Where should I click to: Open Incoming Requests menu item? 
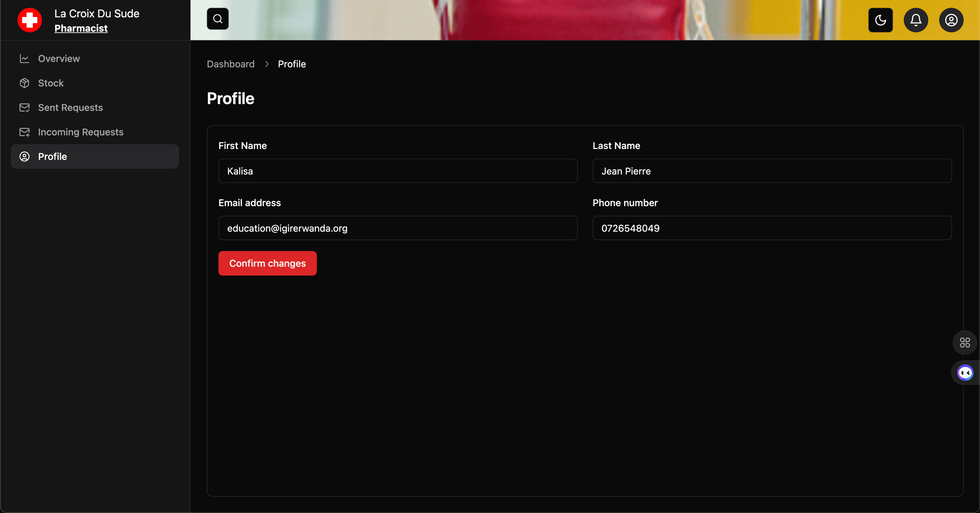coord(81,132)
